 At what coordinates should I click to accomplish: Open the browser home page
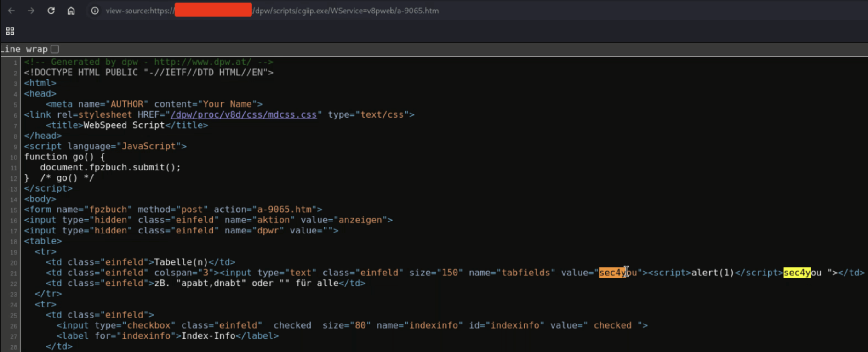(71, 11)
